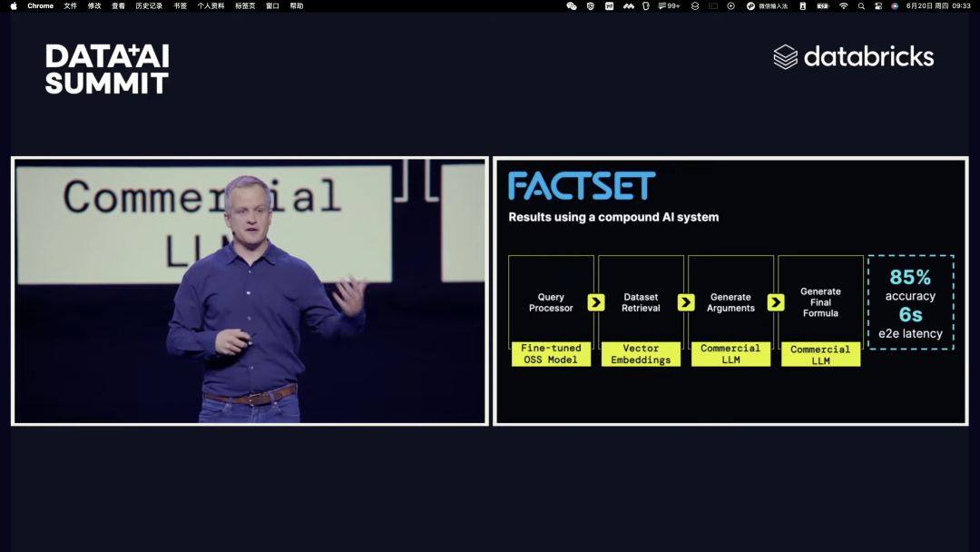This screenshot has height=552, width=980.
Task: Click the dashed rectangle screenshot icon
Action: point(713,5)
